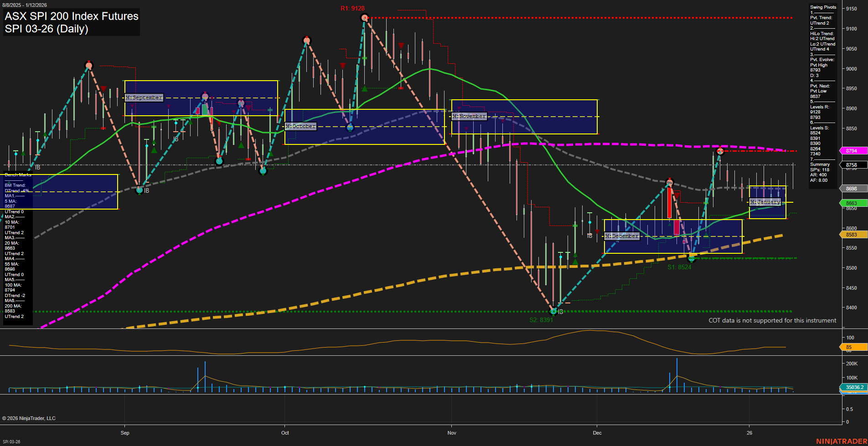Click the circular pivot marker touching the 8794 resistance line

[720, 151]
